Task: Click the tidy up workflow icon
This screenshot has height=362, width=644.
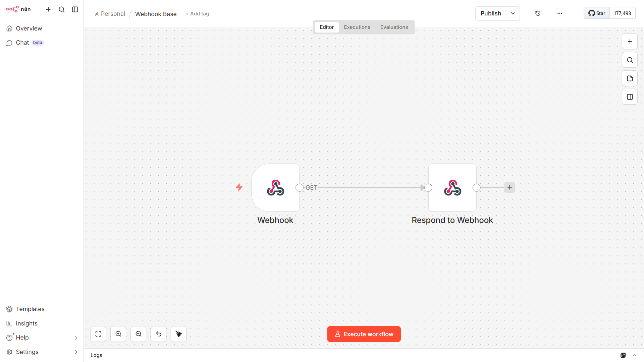Action: [x=178, y=334]
